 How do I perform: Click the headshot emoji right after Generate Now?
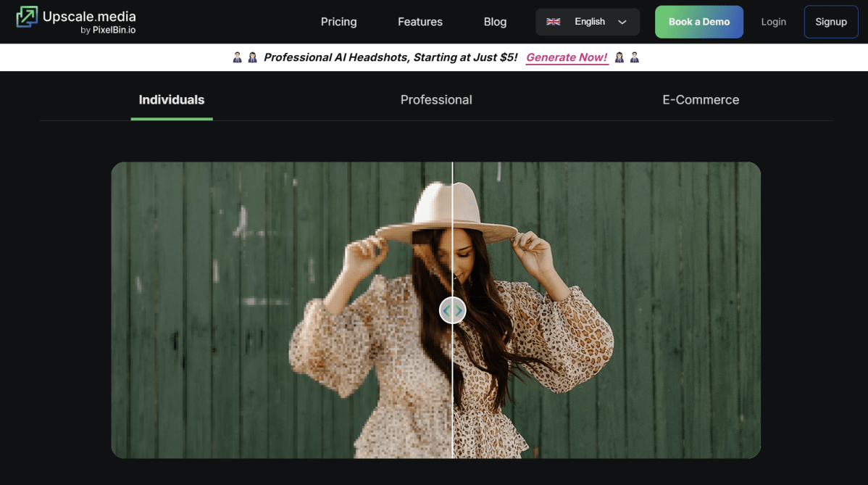[619, 57]
